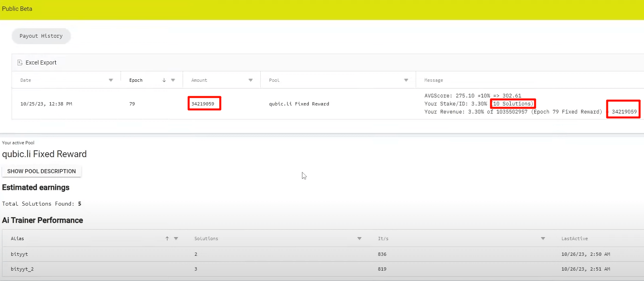Toggle the Epoch descending sort arrow
The height and width of the screenshot is (281, 644).
coord(164,80)
